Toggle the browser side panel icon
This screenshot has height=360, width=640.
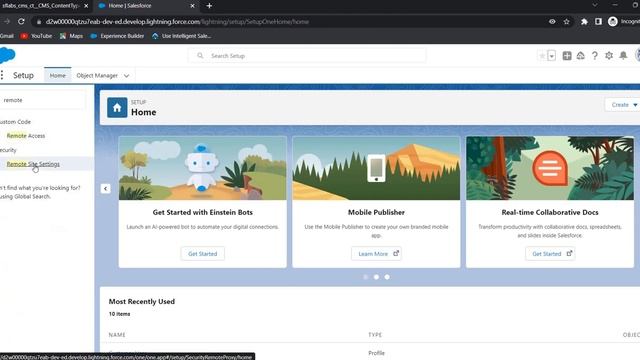tap(598, 22)
